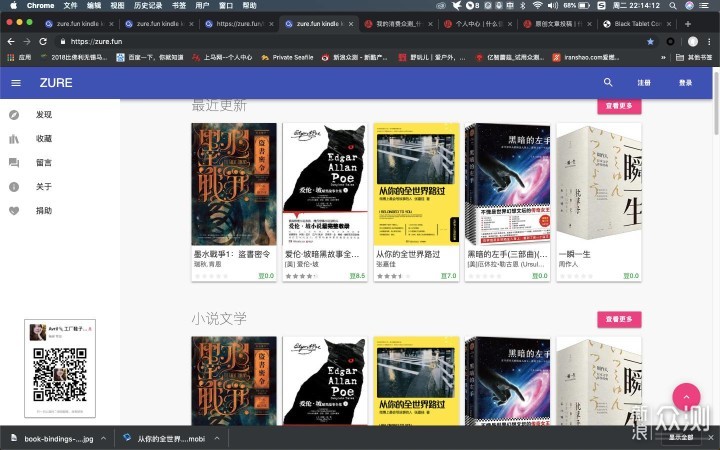Open the 历史记录 menu
Viewport: 720px width, 450px height.
(x=148, y=6)
